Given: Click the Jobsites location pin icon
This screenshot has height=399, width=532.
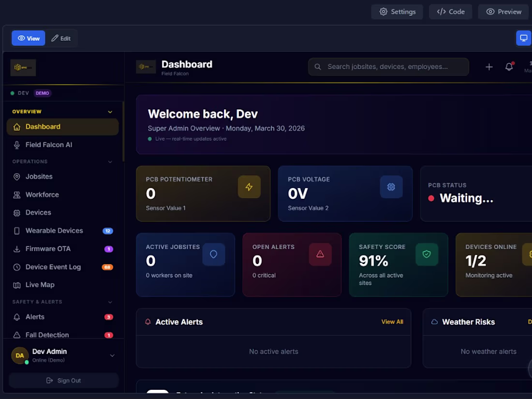Looking at the screenshot, I should 16,177.
